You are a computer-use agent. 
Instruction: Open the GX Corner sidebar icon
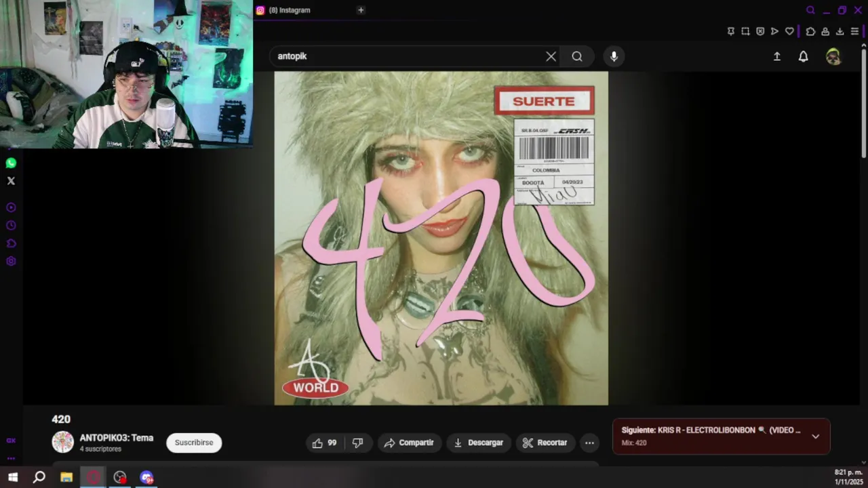(11, 441)
